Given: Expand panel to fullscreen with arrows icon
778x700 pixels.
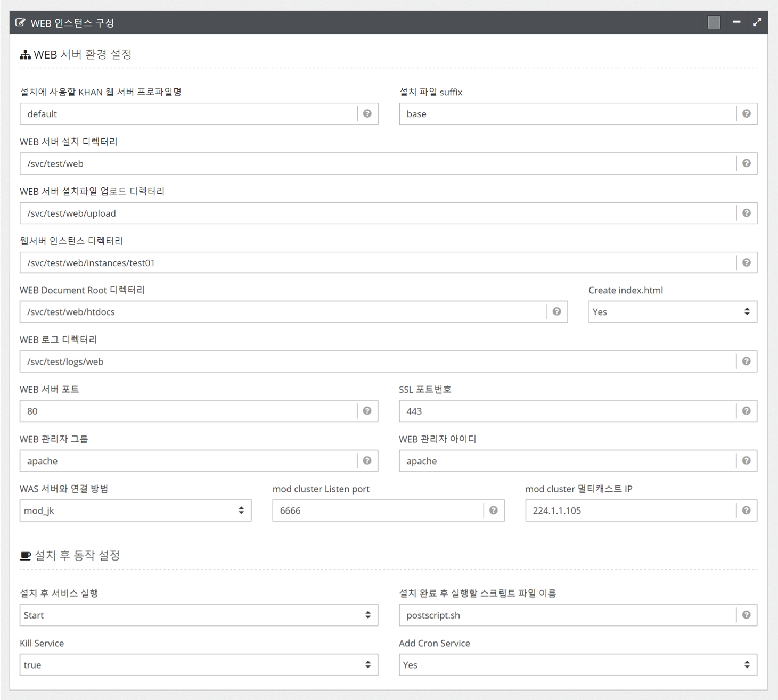Looking at the screenshot, I should (757, 22).
